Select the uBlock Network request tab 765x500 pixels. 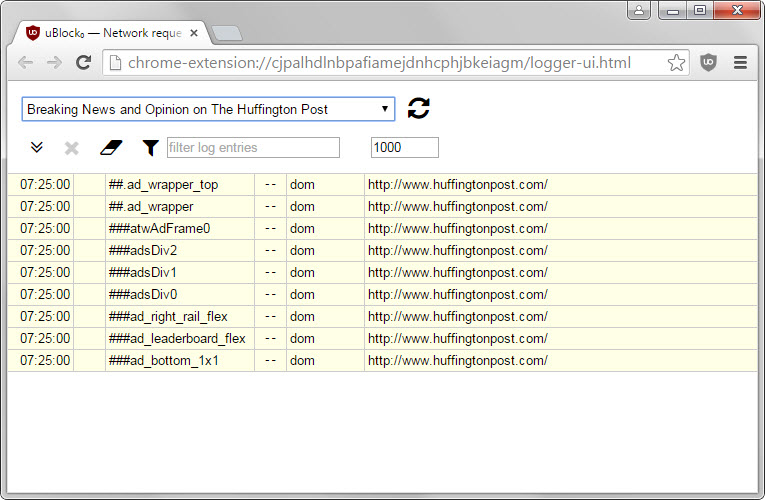tap(112, 33)
